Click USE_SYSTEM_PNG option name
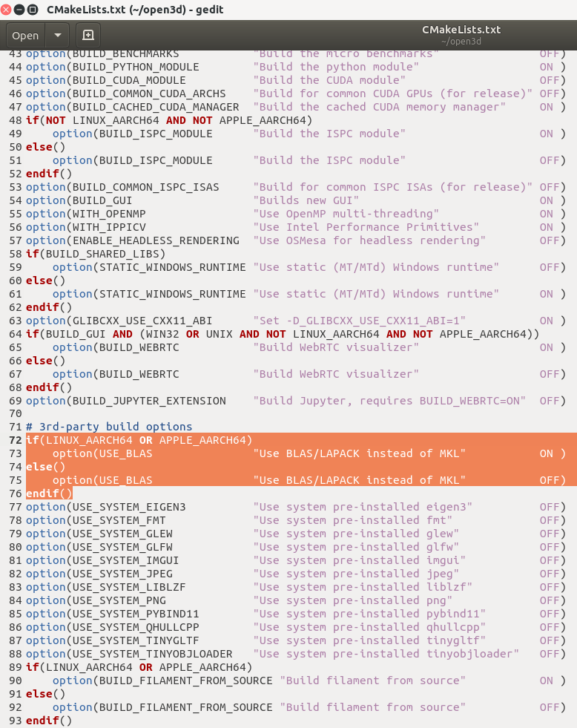Image resolution: width=577 pixels, height=728 pixels. click(119, 601)
